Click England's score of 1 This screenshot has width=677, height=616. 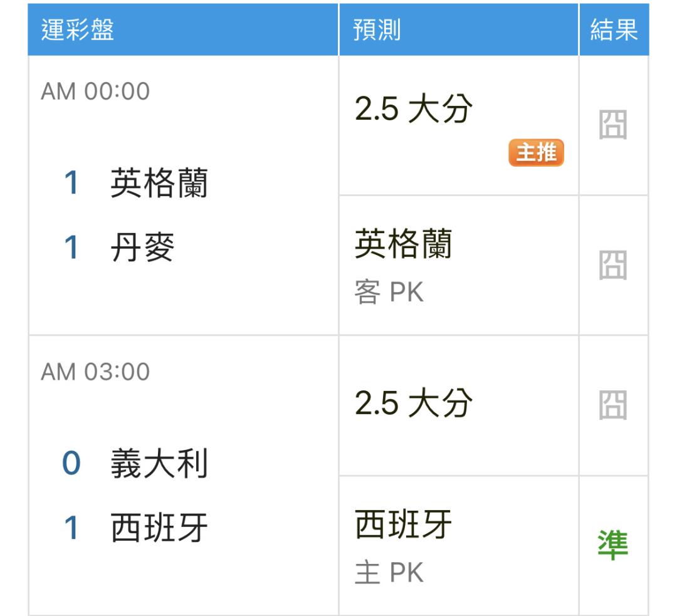(x=71, y=183)
